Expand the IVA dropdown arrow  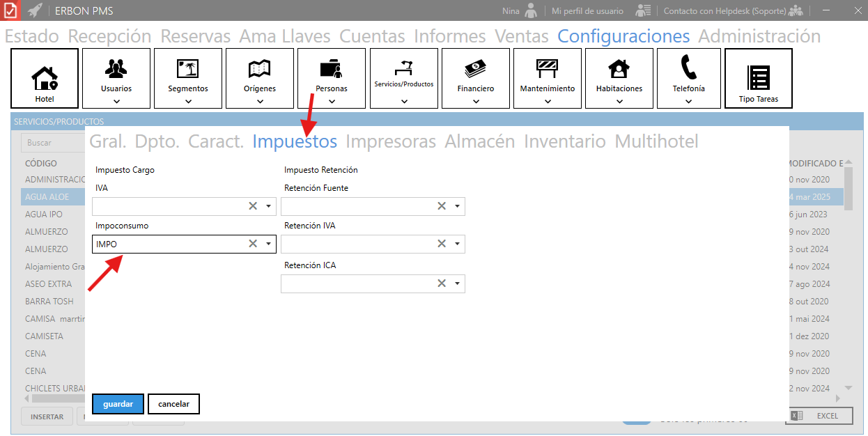click(x=268, y=206)
